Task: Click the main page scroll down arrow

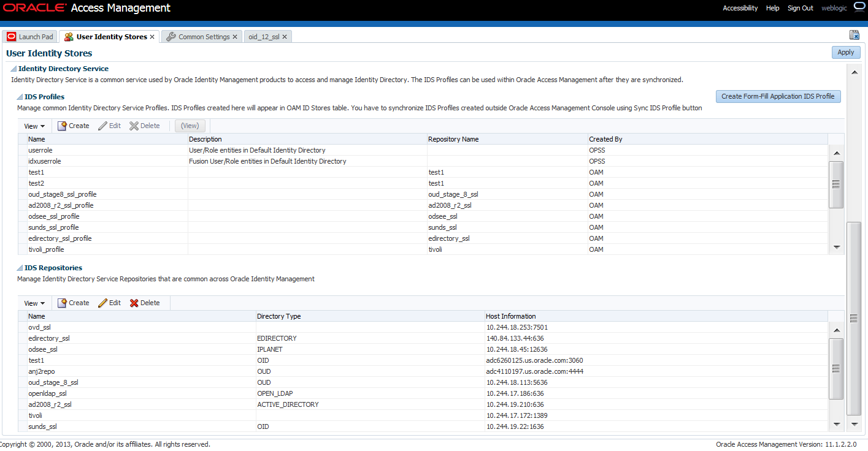Action: click(854, 423)
